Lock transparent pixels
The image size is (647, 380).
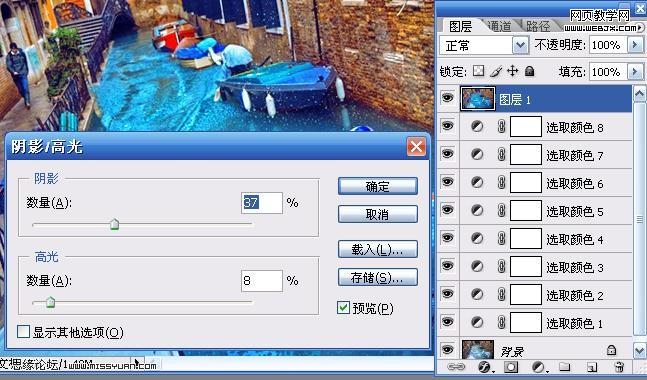click(479, 71)
